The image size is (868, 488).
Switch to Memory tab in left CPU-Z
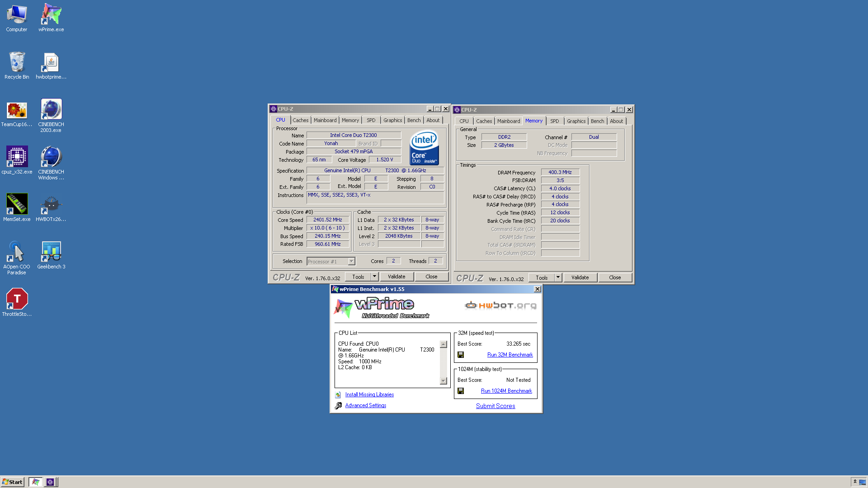pos(350,120)
